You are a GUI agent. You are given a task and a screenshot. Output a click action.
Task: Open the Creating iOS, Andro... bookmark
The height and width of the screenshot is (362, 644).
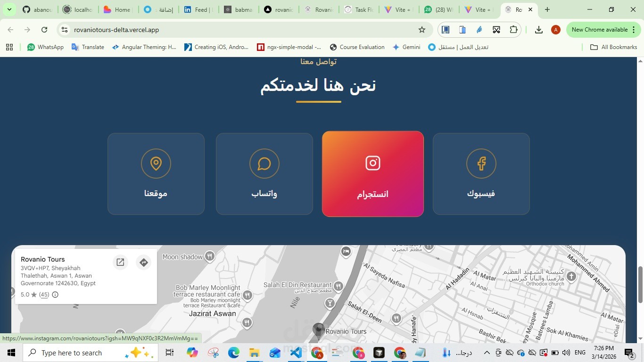[x=216, y=47]
